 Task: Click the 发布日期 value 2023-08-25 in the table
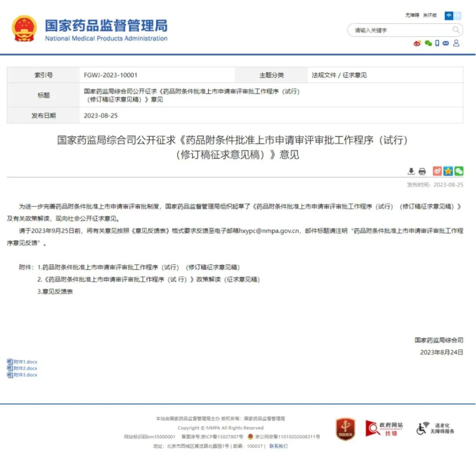101,116
